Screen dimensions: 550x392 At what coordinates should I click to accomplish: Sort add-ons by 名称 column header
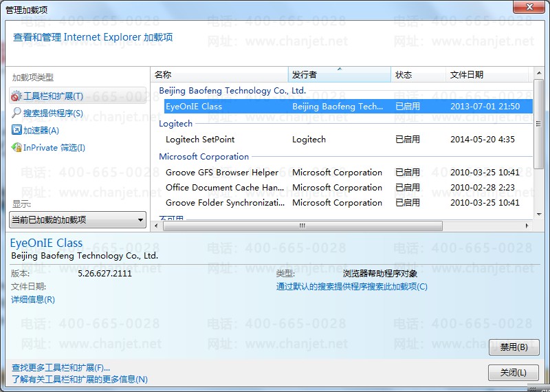click(219, 74)
